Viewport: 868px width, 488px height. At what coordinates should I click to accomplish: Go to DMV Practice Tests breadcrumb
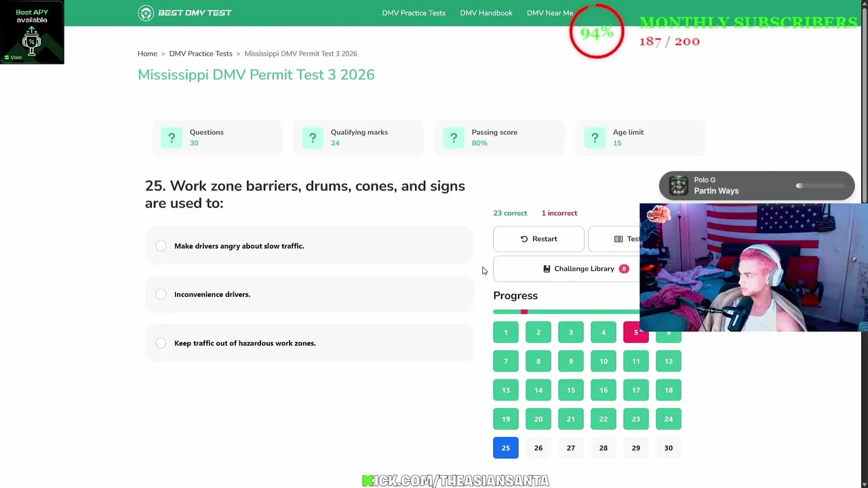tap(201, 54)
